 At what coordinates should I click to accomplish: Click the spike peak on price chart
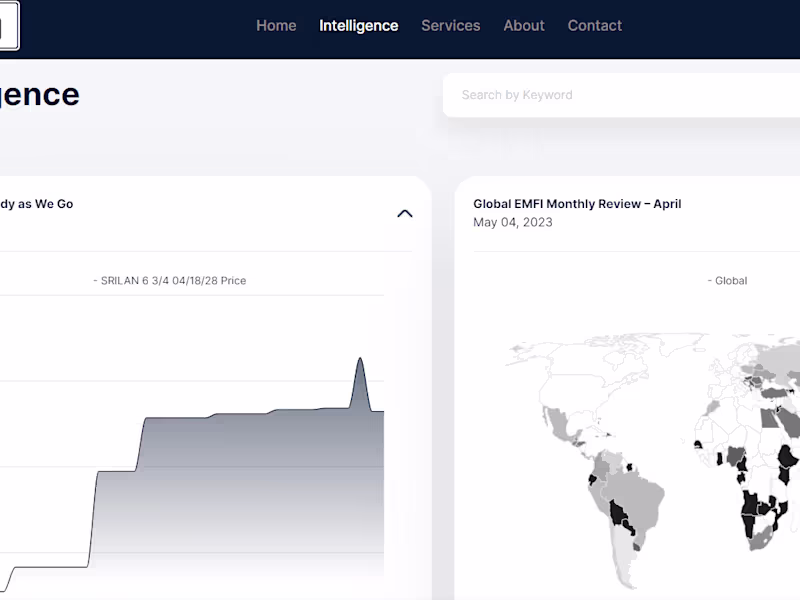360,360
